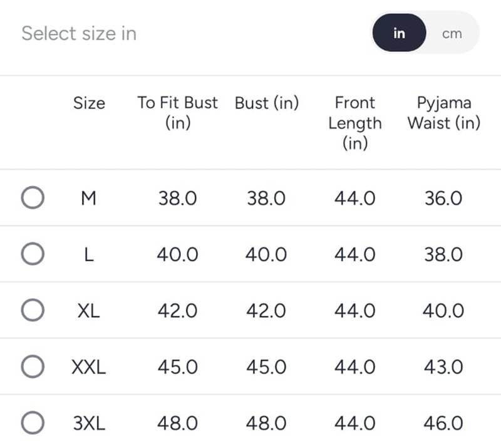Viewport: 501px width, 448px height.
Task: Switch size units to in
Action: [399, 34]
